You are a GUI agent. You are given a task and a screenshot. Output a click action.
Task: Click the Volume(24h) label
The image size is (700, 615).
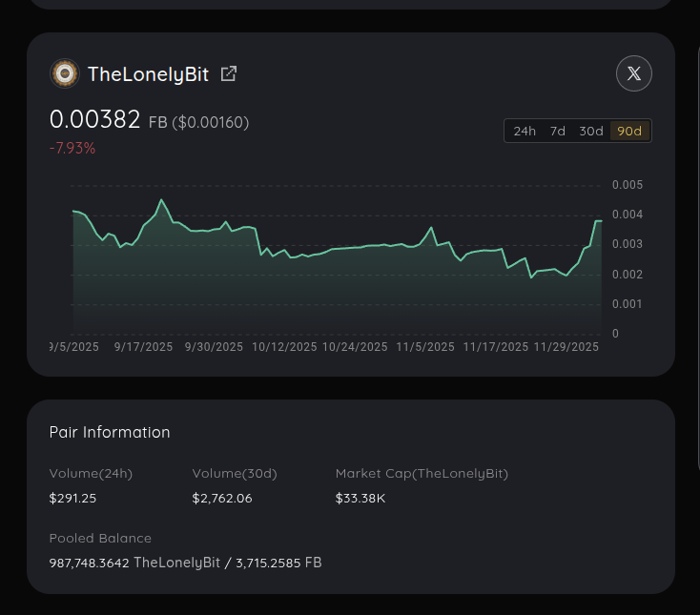click(x=91, y=474)
